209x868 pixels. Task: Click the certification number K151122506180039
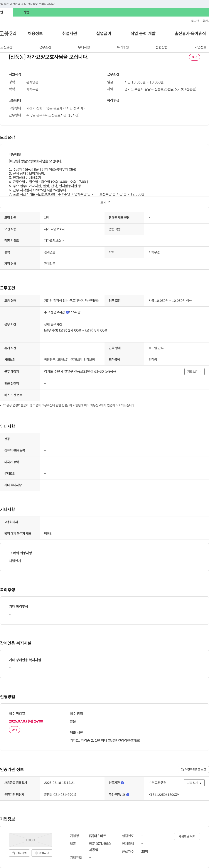pyautogui.click(x=164, y=795)
